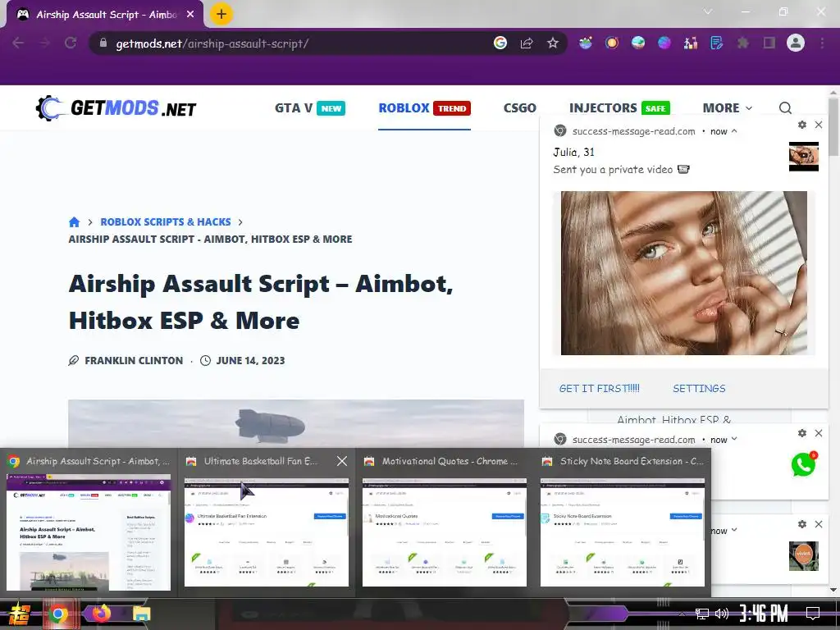The image size is (840, 630).
Task: Open CSGO navigation menu item
Action: (x=519, y=108)
